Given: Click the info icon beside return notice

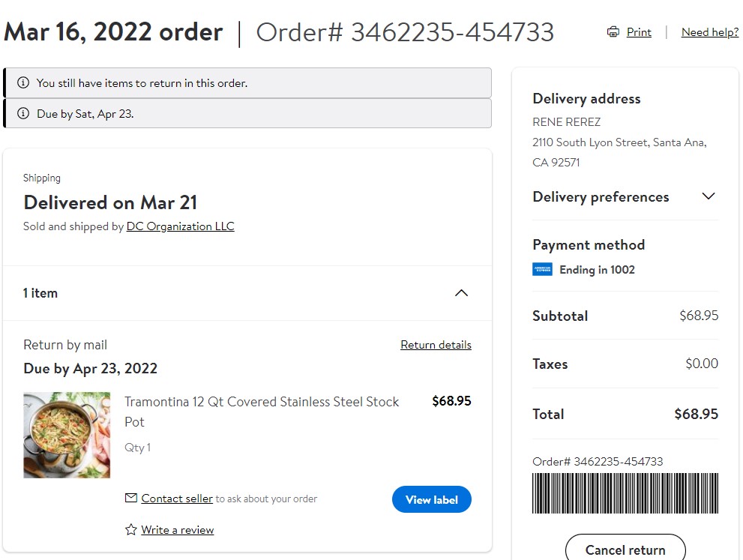Looking at the screenshot, I should (22, 82).
